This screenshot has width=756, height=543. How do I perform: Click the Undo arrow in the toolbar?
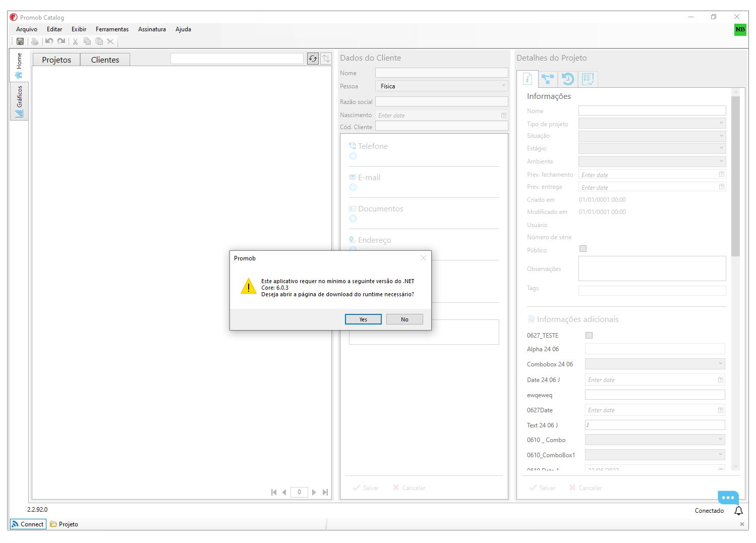[x=49, y=41]
